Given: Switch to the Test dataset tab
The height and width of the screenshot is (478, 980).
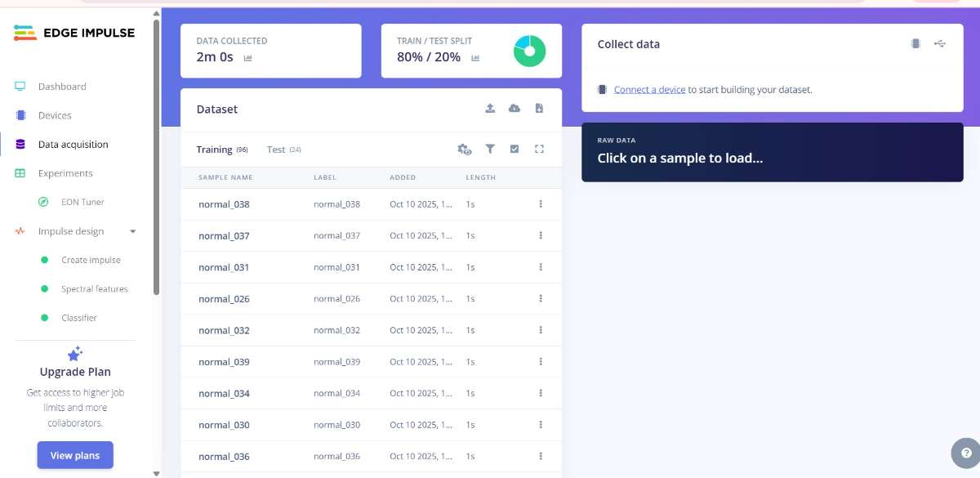Looking at the screenshot, I should [276, 150].
